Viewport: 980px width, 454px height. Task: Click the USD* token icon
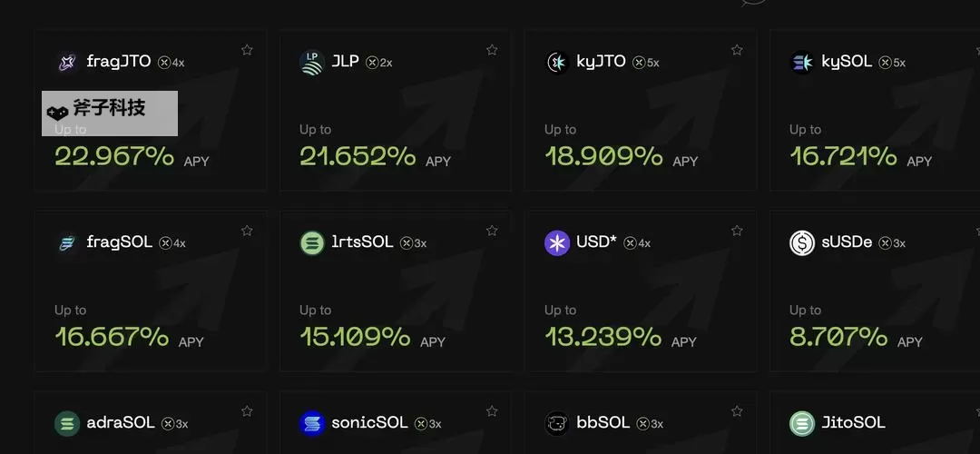557,243
